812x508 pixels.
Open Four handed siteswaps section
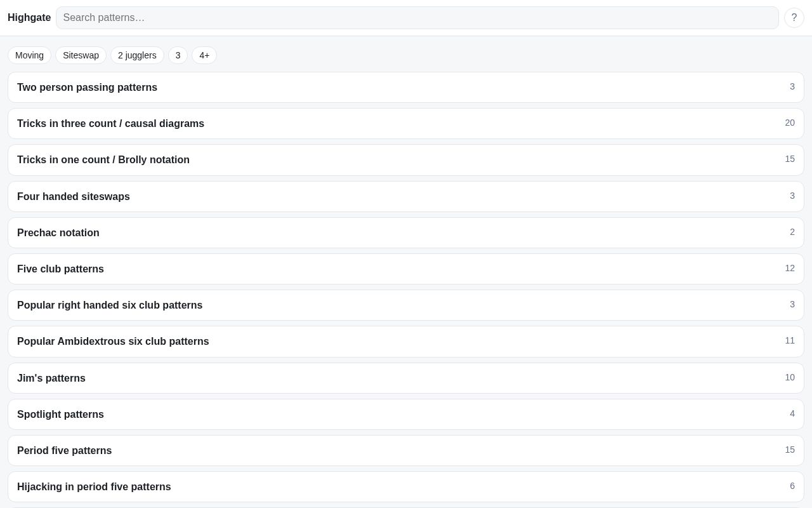[x=406, y=196]
